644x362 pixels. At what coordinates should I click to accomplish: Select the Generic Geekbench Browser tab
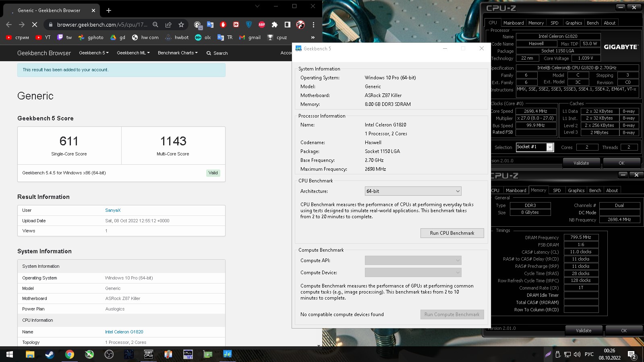51,10
